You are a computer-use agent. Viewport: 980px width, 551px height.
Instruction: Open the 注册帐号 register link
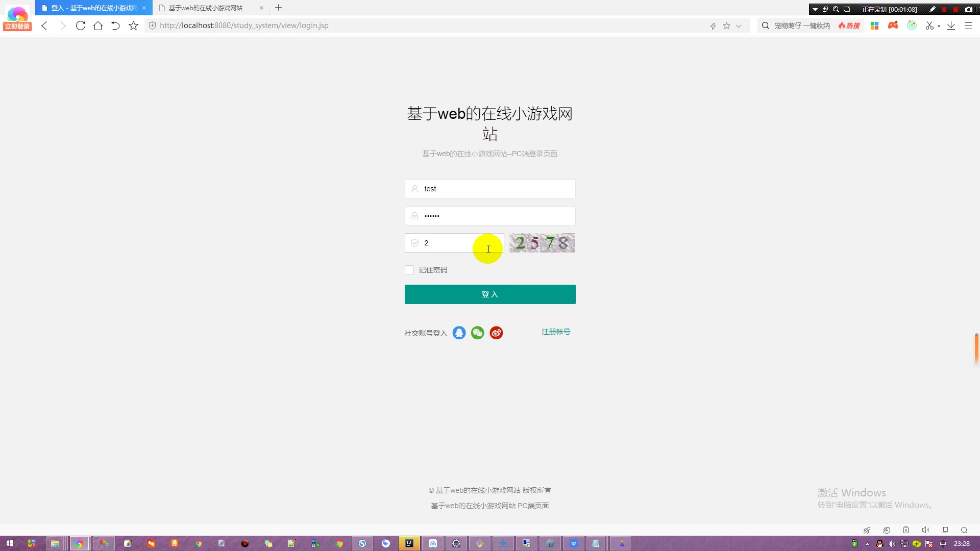556,332
